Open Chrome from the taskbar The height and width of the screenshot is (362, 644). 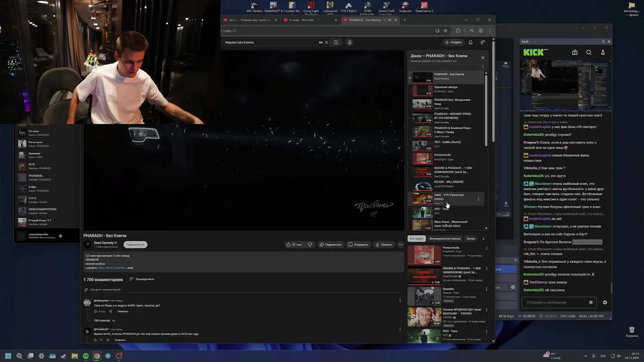(97, 356)
